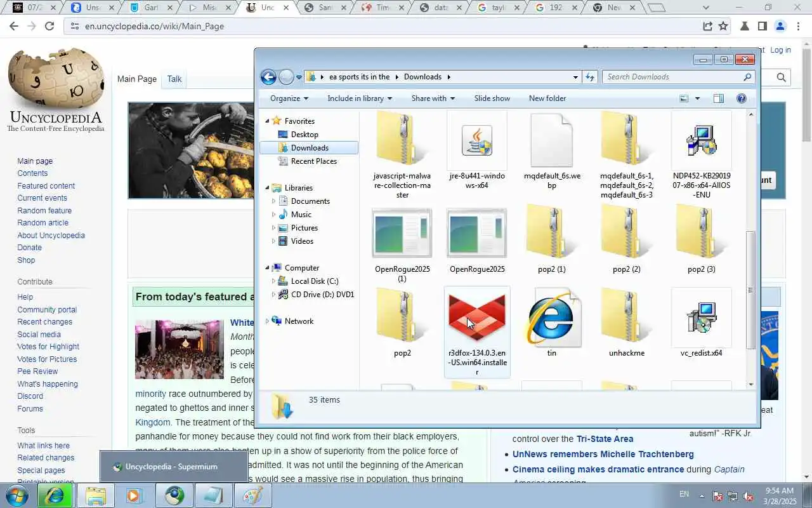Expand the Local Disk (C:) node

click(273, 281)
